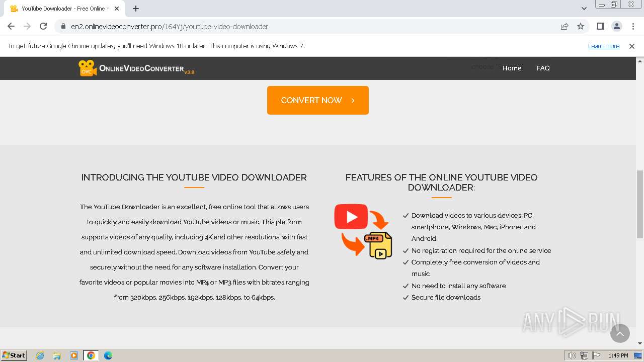
Task: Click the scrollbar down arrow
Action: pos(639,343)
